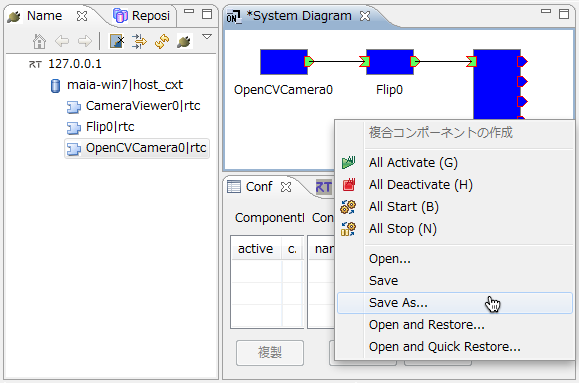Click the ComponentI label in Conf view
This screenshot has width=579, height=383.
click(x=270, y=218)
